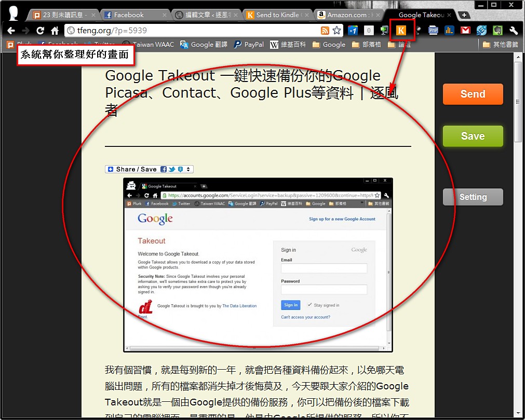Open Chrome wrench settings menu
Image resolution: width=525 pixels, height=420 pixels.
[x=514, y=31]
